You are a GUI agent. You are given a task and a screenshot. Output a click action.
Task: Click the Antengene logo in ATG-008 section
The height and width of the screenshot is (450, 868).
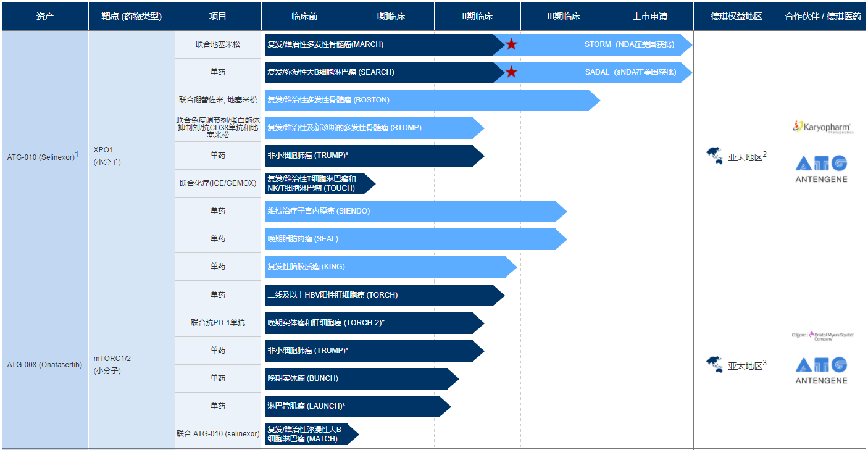click(821, 370)
